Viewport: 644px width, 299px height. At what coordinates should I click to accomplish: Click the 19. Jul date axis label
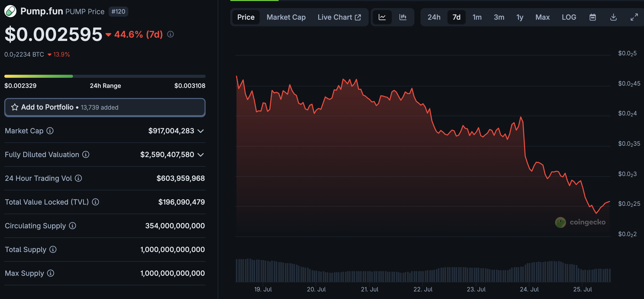coord(263,289)
